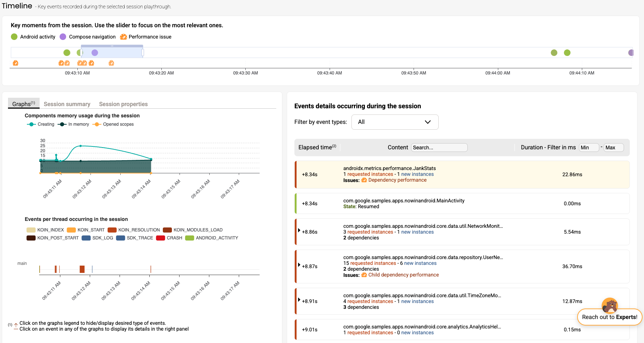Screen dimensions: 644x343
Task: Click the purple Compose navigation marker in slider
Action: pos(94,53)
